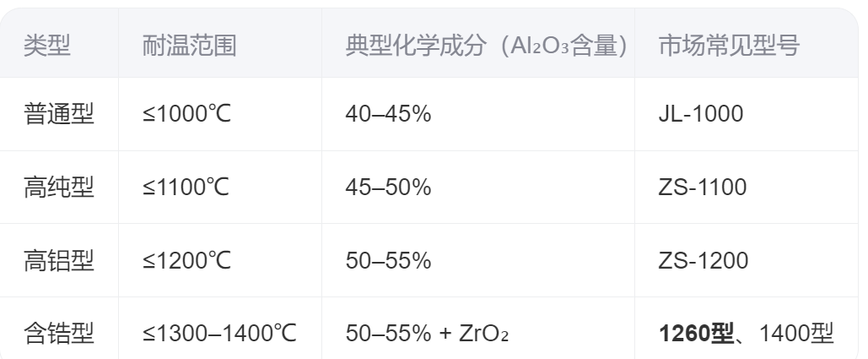Click the ≤1300–1400℃ temperature cell
The width and height of the screenshot is (868, 359).
(219, 334)
